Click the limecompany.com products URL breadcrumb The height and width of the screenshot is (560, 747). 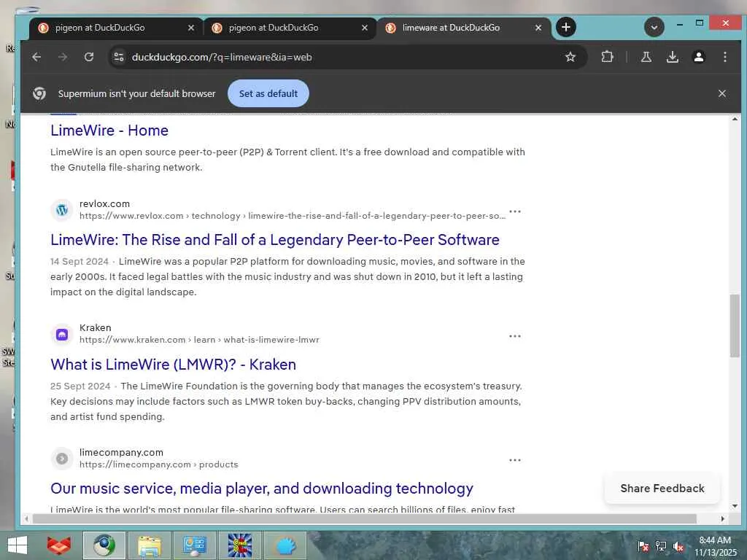158,464
